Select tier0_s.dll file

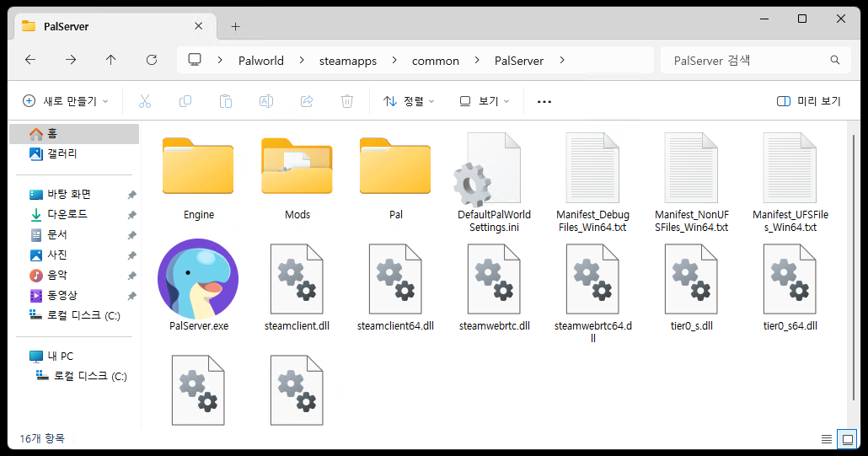(x=691, y=287)
